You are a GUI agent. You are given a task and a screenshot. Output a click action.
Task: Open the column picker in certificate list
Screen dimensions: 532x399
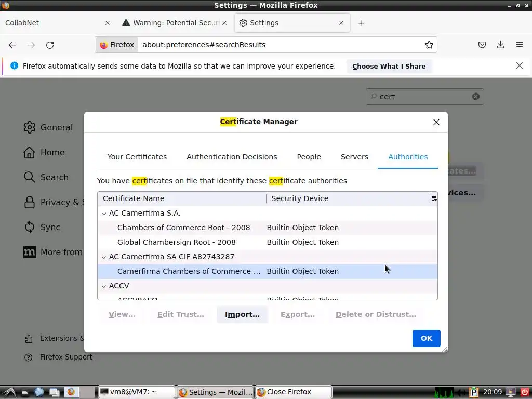coord(434,198)
